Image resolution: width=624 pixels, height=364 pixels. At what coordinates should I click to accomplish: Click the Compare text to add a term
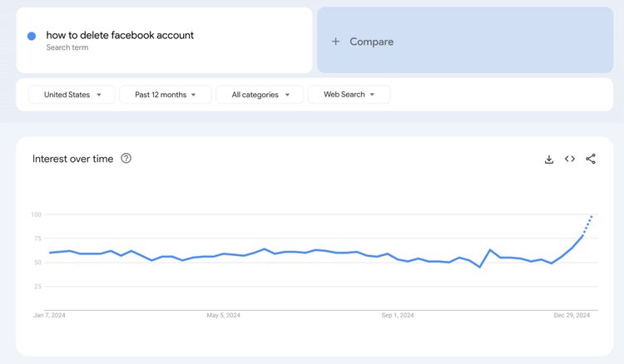(x=371, y=42)
